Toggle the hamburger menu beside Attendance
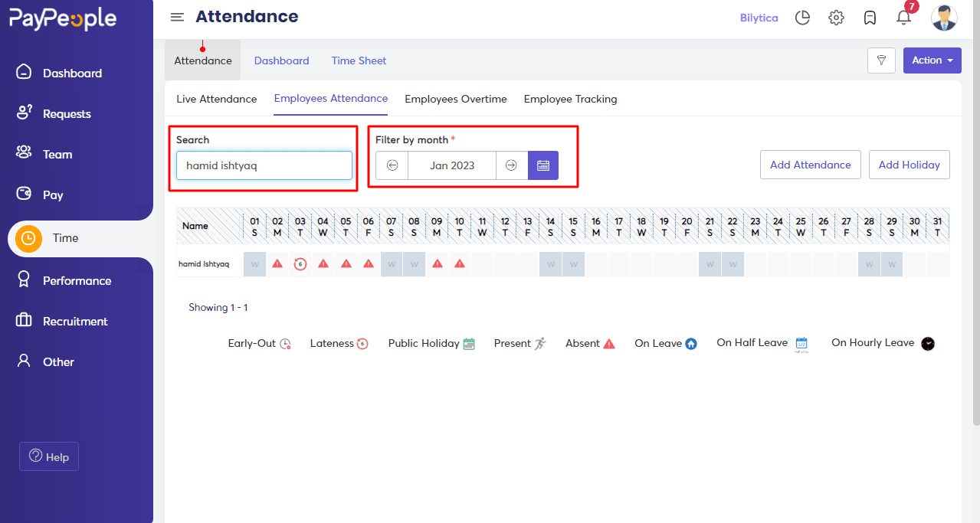Image resolution: width=980 pixels, height=523 pixels. [177, 17]
